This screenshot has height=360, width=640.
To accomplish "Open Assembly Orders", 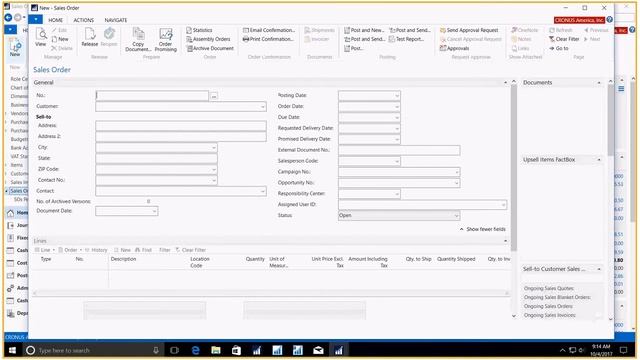I will 208,39.
